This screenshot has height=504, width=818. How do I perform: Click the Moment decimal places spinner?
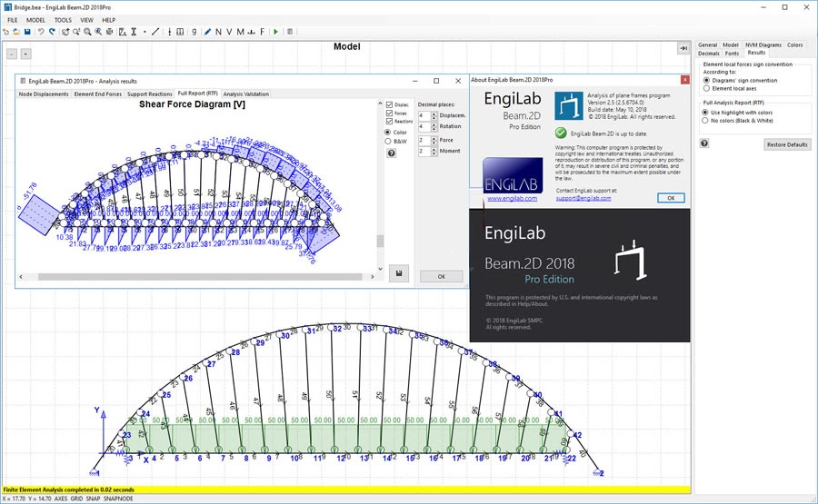434,151
